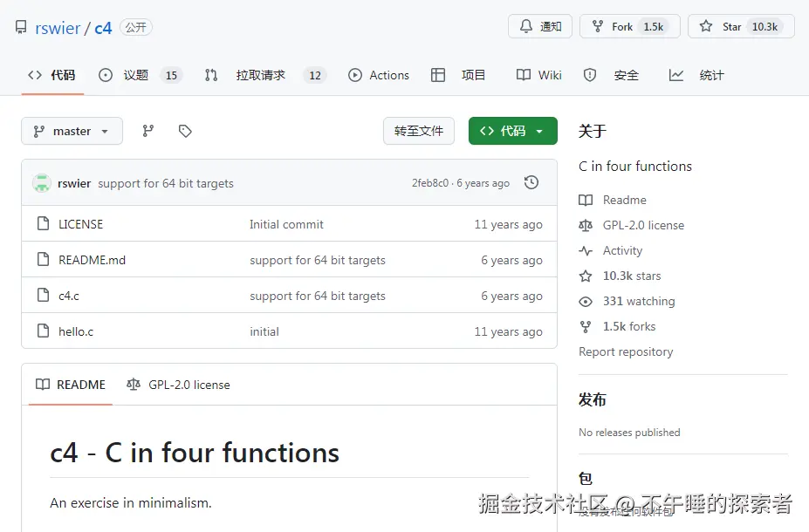Open the 安全 security tab
The width and height of the screenshot is (809, 532).
tap(611, 75)
